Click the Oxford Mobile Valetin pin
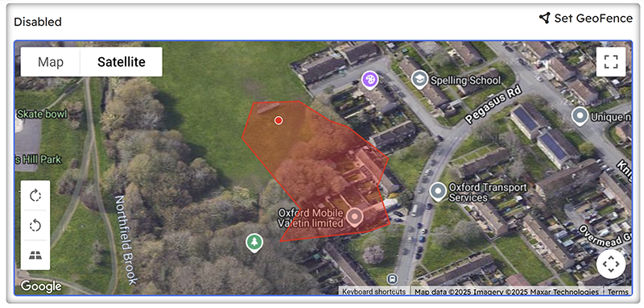644x308 pixels. (x=354, y=217)
